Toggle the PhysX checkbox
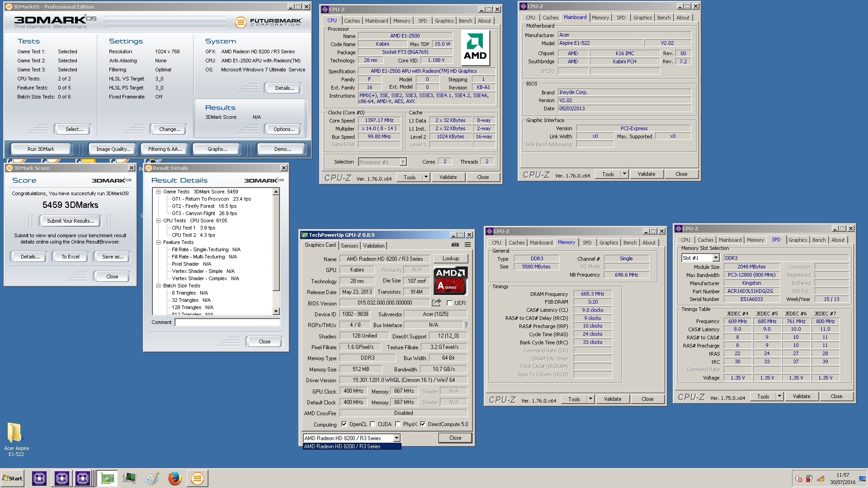Image resolution: width=868 pixels, height=488 pixels. point(398,424)
